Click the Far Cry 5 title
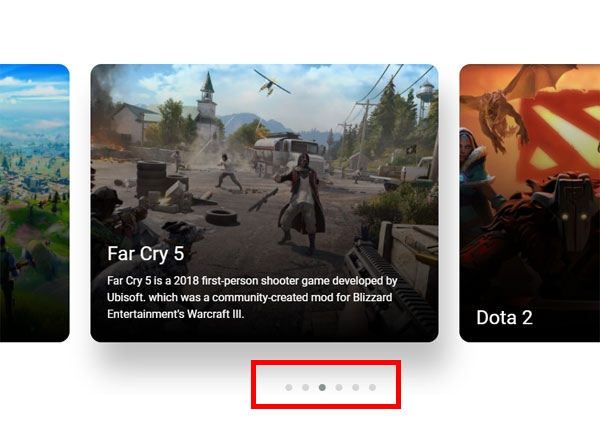This screenshot has width=600, height=439. tap(146, 253)
